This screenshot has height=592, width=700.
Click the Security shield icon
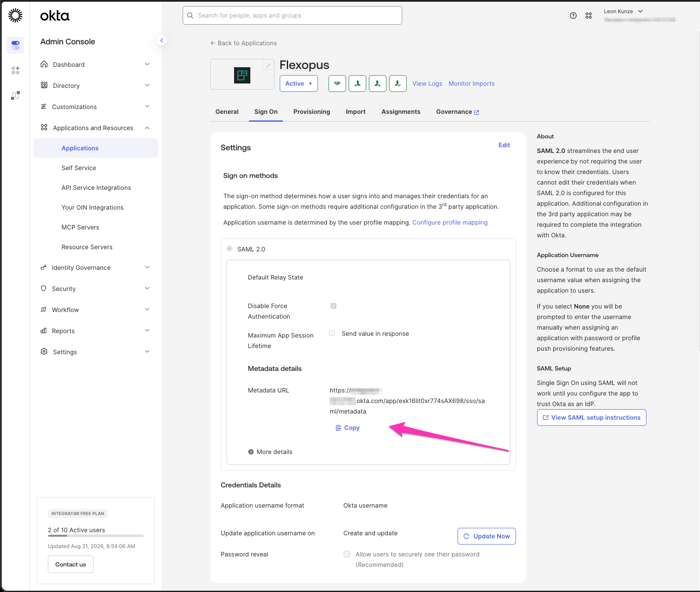click(43, 288)
